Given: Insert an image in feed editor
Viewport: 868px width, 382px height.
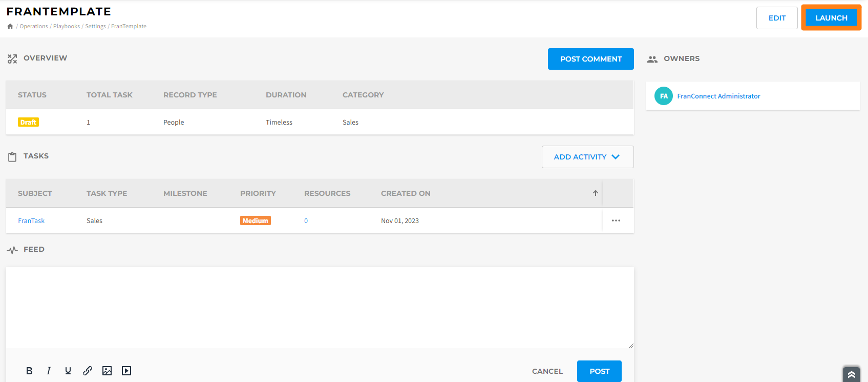Looking at the screenshot, I should (x=107, y=371).
